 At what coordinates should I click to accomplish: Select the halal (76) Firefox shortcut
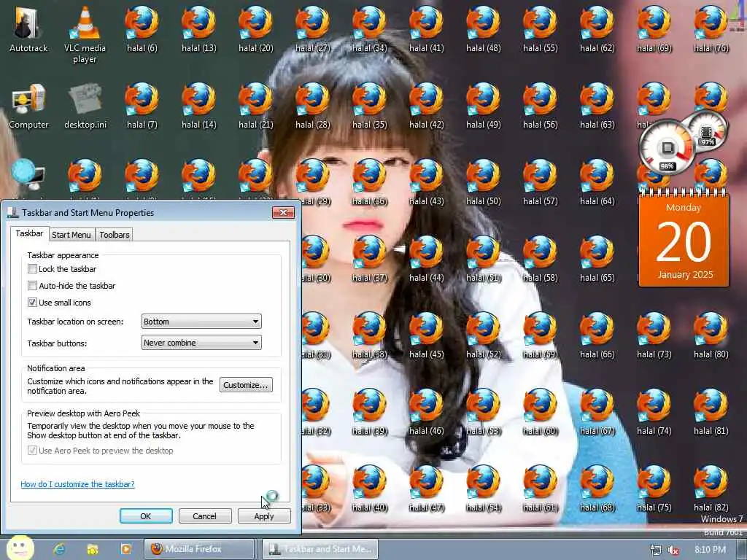point(711,28)
